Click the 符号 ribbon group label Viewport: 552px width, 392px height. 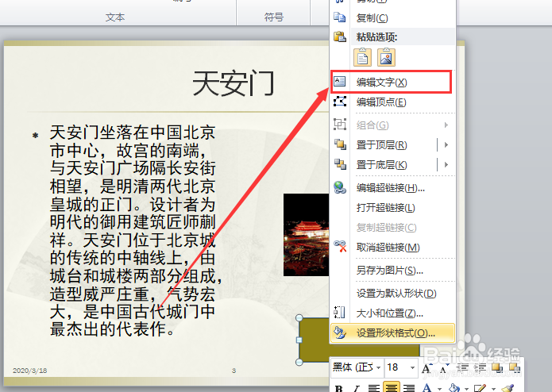(274, 17)
